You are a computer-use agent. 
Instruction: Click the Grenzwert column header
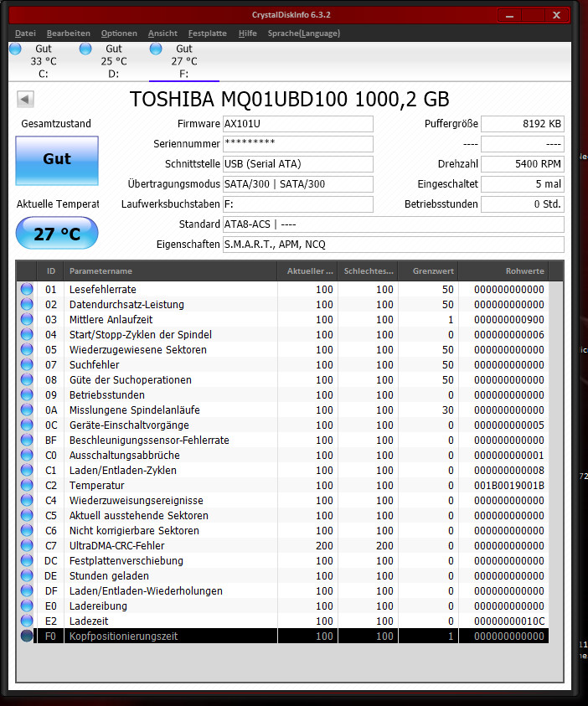coord(428,271)
